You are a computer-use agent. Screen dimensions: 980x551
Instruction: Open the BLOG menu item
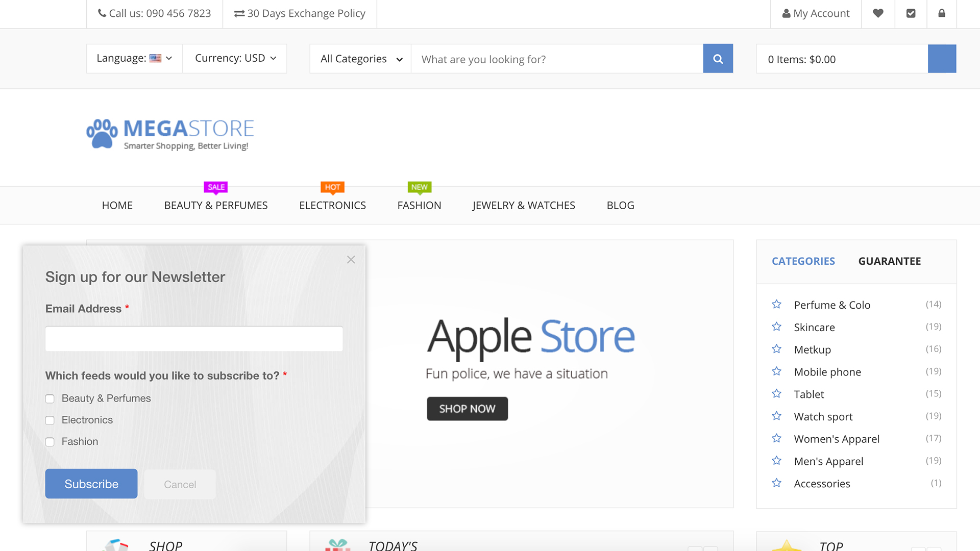pos(621,206)
